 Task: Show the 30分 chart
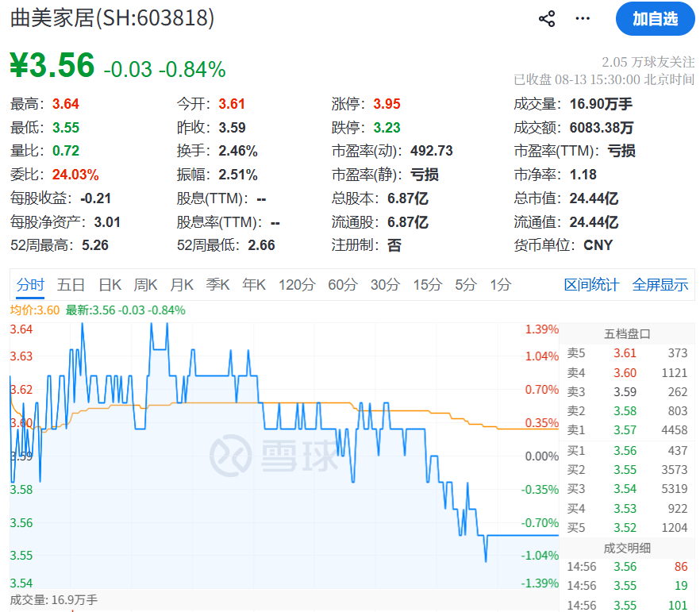[x=385, y=284]
